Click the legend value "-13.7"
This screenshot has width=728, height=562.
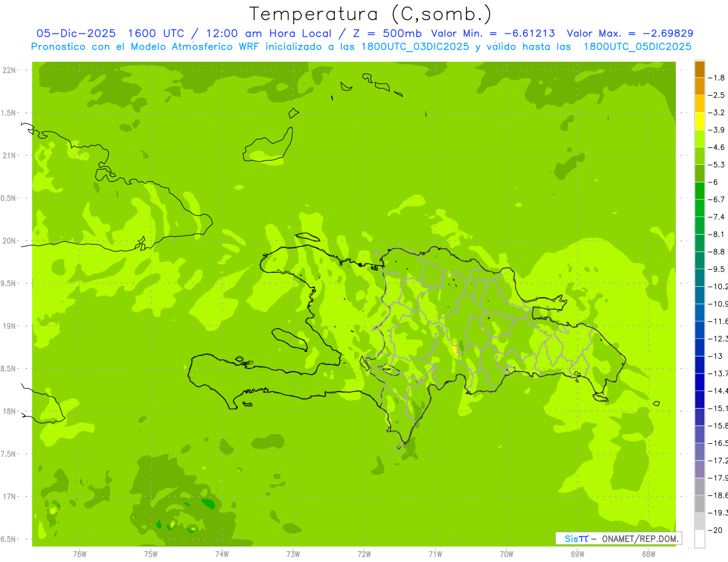click(x=718, y=373)
